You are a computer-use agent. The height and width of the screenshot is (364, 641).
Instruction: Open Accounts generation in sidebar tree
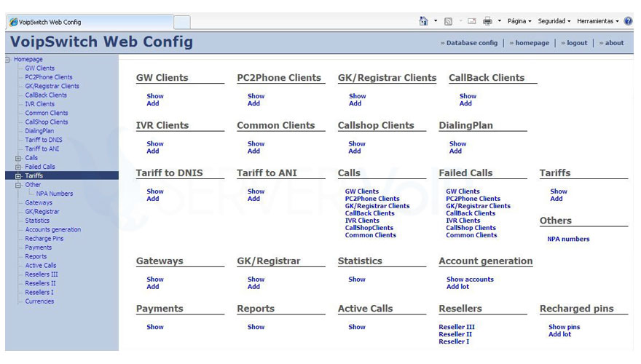52,229
